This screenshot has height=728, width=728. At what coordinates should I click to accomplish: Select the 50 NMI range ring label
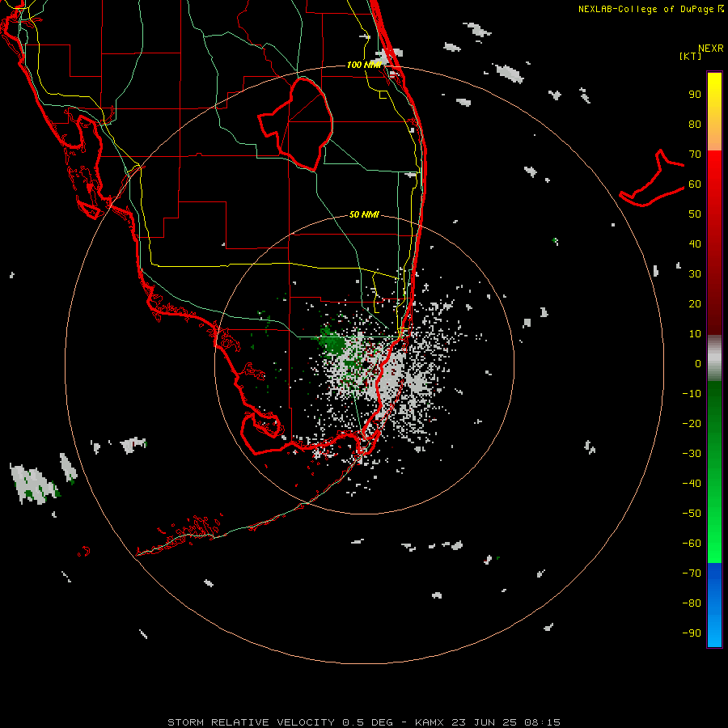[x=364, y=214]
